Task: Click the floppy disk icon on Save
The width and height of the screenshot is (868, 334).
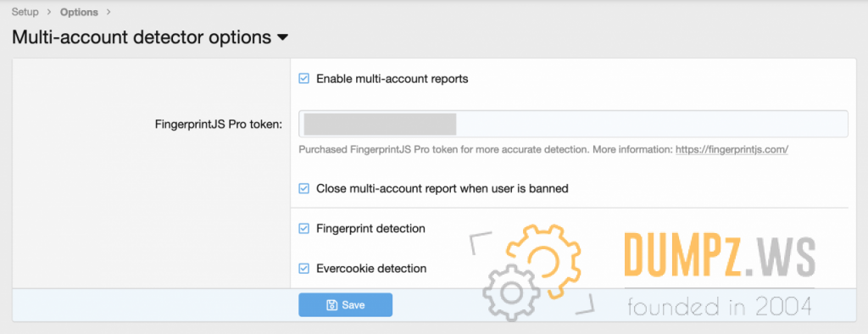Action: [331, 305]
